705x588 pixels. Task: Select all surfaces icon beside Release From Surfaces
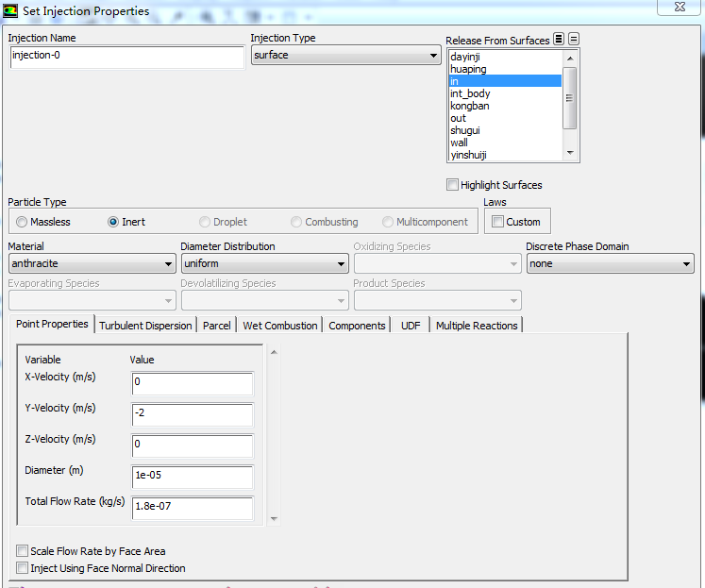click(x=559, y=39)
